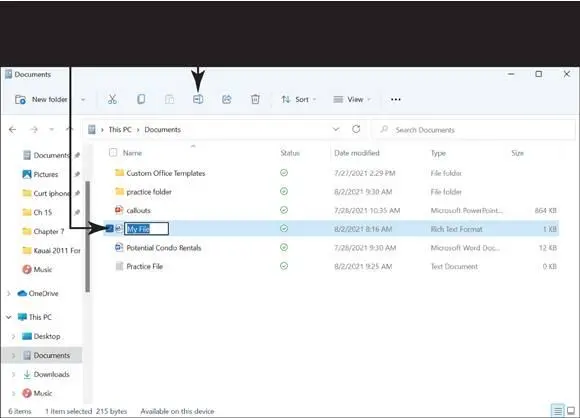Image resolution: width=580 pixels, height=418 pixels.
Task: Collapse the This PC tree node
Action: 9,317
